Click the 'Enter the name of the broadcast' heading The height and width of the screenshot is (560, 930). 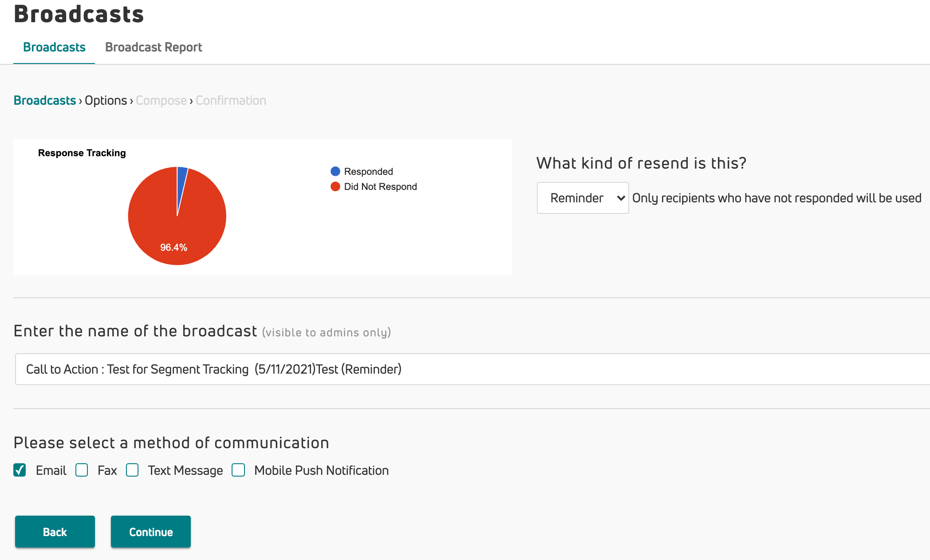(x=135, y=331)
